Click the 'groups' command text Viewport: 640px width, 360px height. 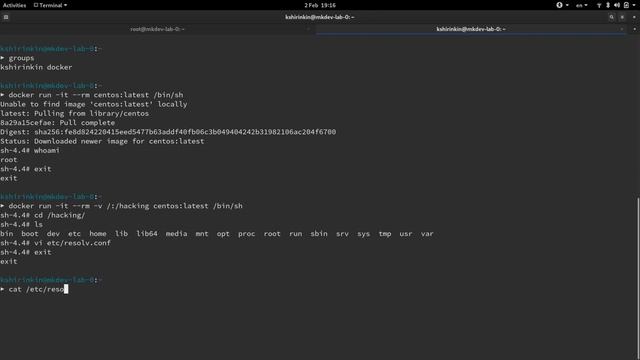click(x=21, y=58)
